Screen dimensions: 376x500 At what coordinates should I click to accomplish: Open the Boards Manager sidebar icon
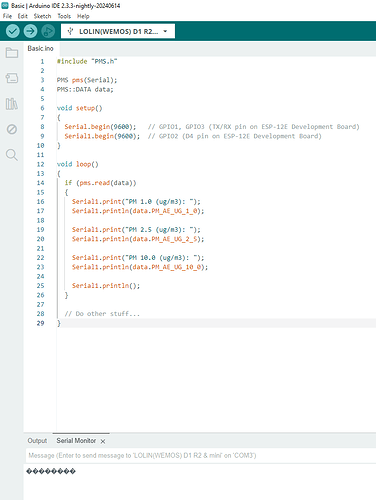[12, 78]
